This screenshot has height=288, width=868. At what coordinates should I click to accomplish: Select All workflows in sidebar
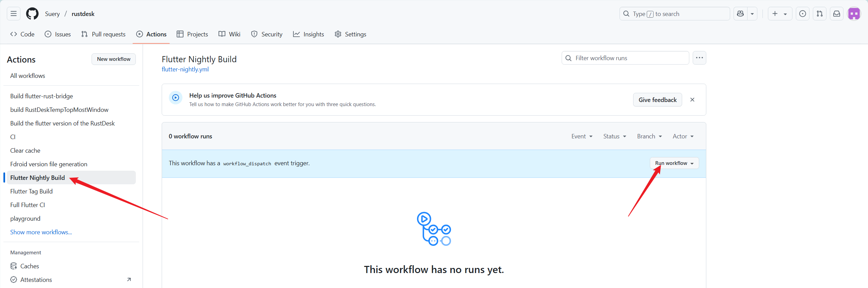point(71,75)
